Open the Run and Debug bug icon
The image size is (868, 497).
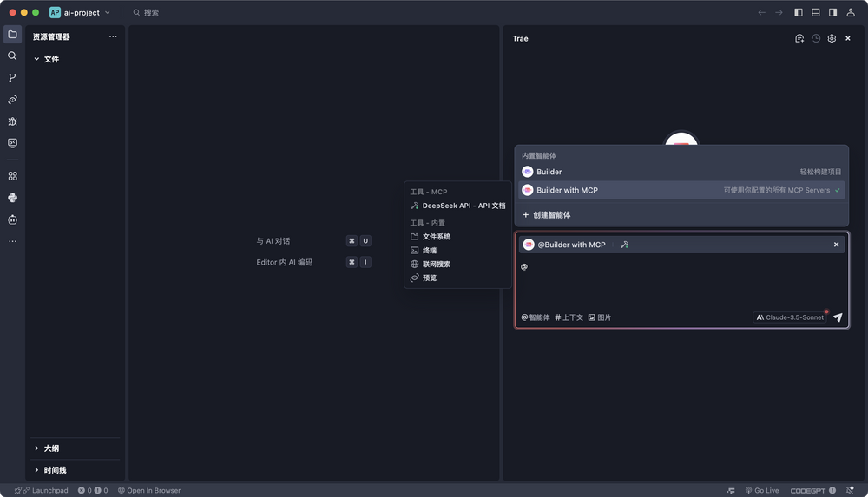[x=12, y=121]
